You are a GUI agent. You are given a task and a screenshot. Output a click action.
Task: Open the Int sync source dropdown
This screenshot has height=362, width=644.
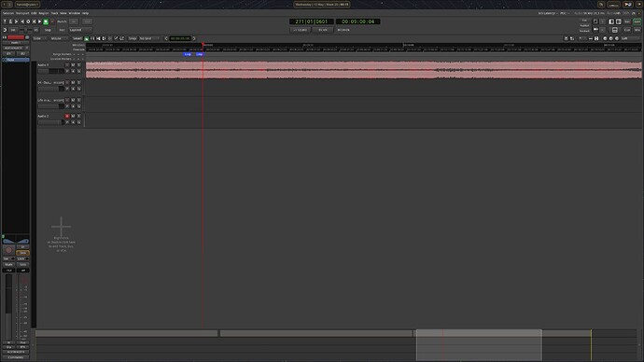[13, 30]
